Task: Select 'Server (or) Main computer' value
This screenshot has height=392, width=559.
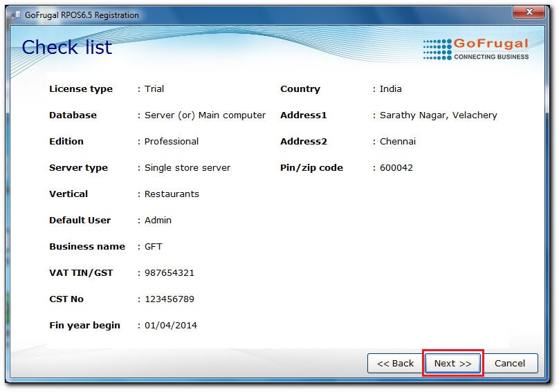Action: (x=205, y=115)
